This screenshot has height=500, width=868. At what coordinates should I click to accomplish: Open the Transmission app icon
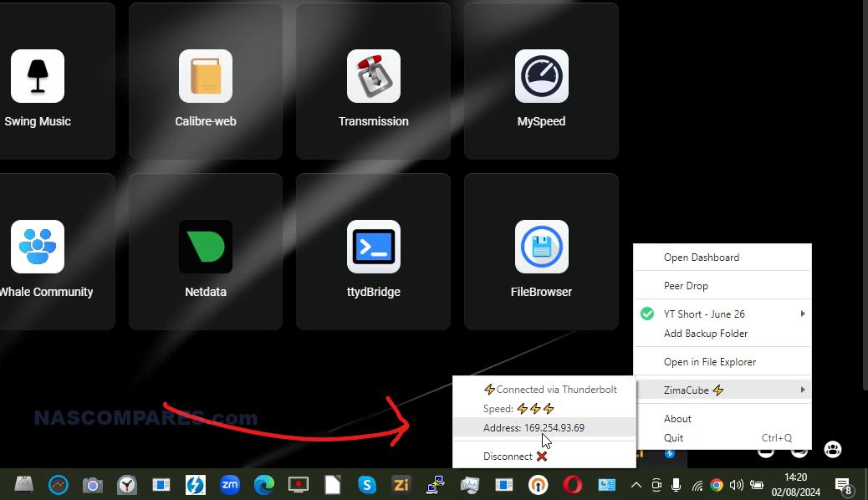click(374, 76)
